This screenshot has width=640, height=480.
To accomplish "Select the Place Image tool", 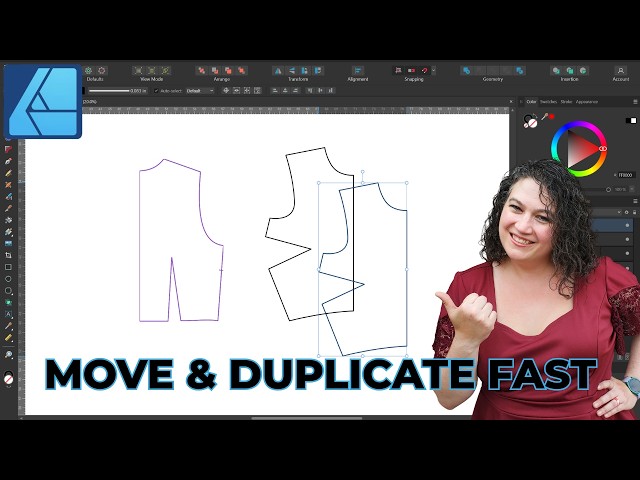I will (x=8, y=244).
